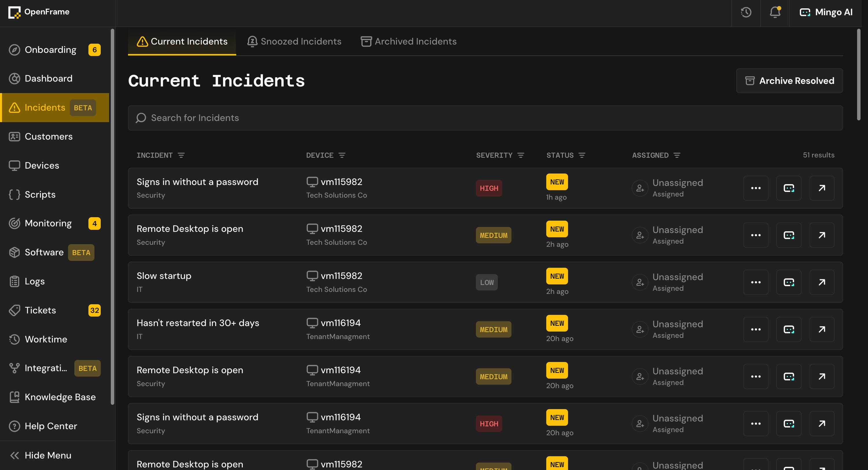Focus the Search for Incidents field
Screen dimensions: 868x470
[485, 118]
